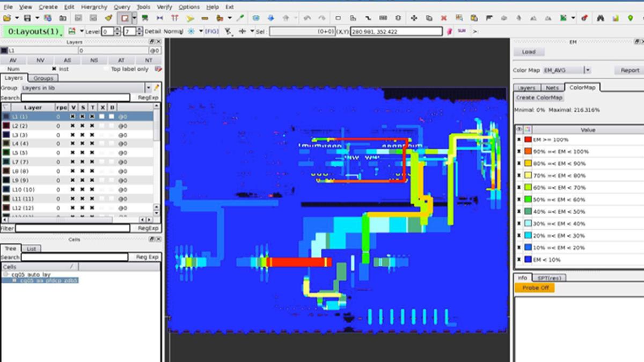Click the open folder icon in toolbar
This screenshot has height=362, width=644.
[x=7, y=18]
